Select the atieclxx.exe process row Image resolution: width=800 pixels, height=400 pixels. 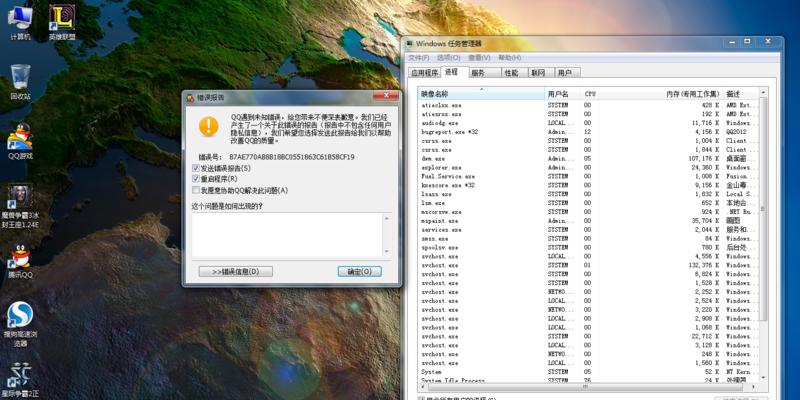click(x=588, y=105)
